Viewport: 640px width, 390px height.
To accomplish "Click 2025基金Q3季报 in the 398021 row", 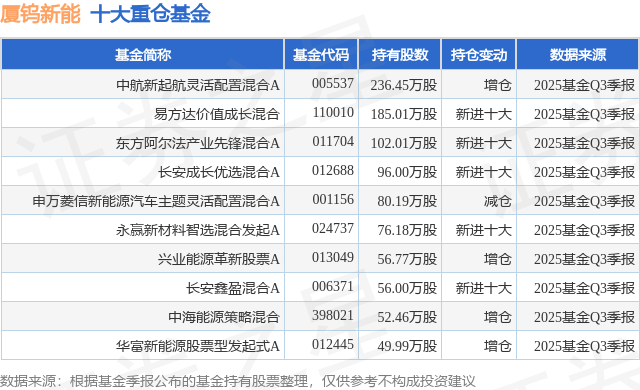I will point(584,317).
